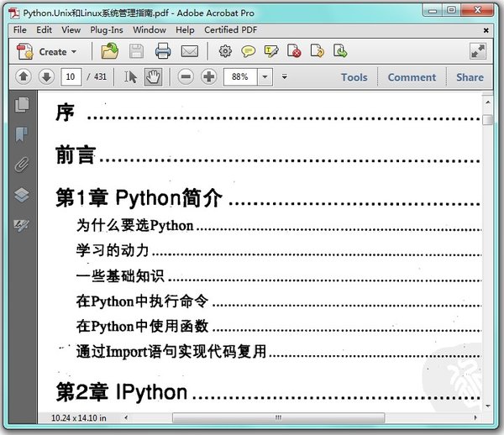Click the Save floppy disk icon
Screen dimensions: 504x435
tap(136, 51)
